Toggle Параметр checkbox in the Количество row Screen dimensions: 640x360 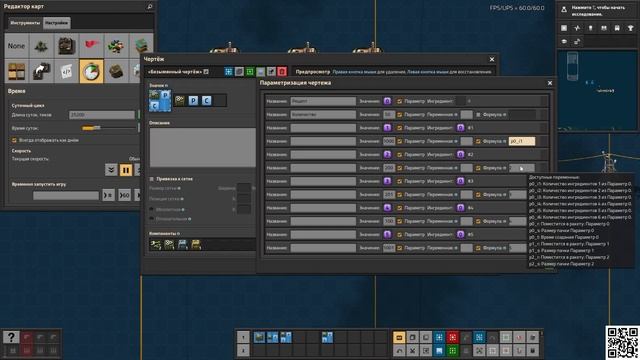tap(399, 115)
